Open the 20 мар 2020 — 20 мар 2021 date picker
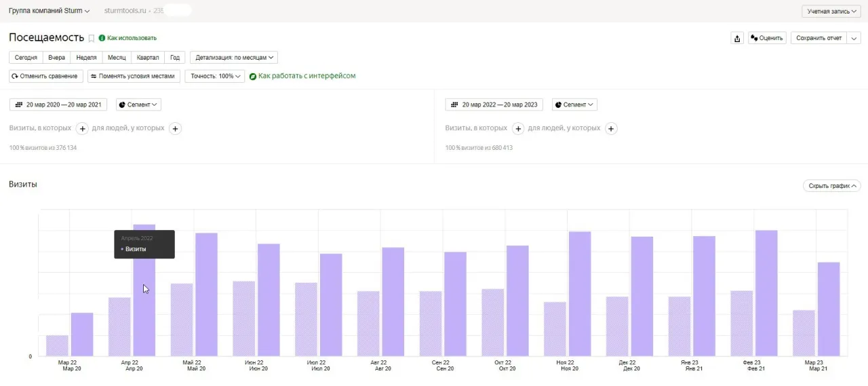 pyautogui.click(x=58, y=104)
